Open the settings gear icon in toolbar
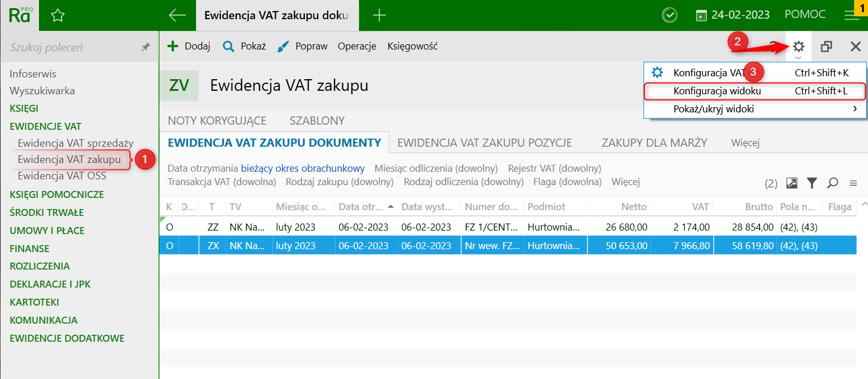868x379 pixels. [x=799, y=47]
